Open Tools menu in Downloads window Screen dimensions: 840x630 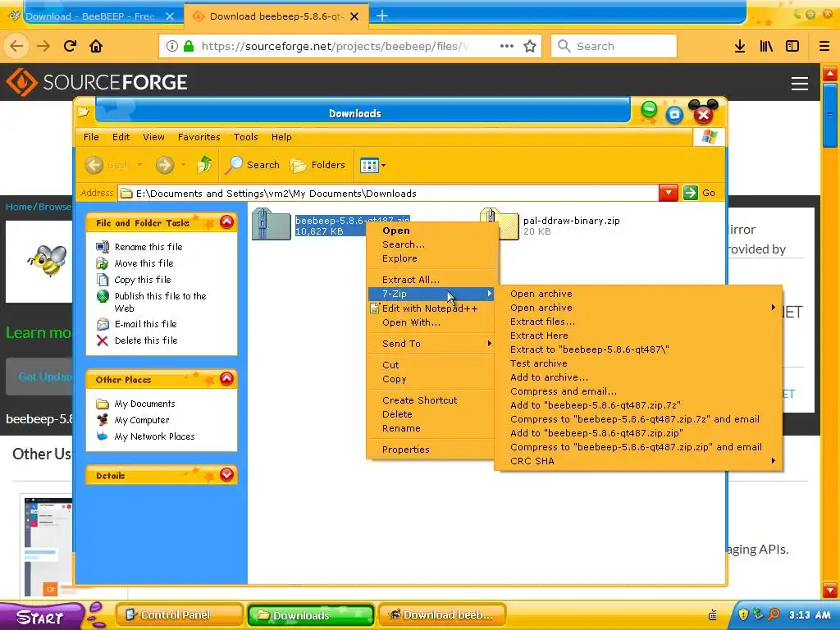click(246, 137)
